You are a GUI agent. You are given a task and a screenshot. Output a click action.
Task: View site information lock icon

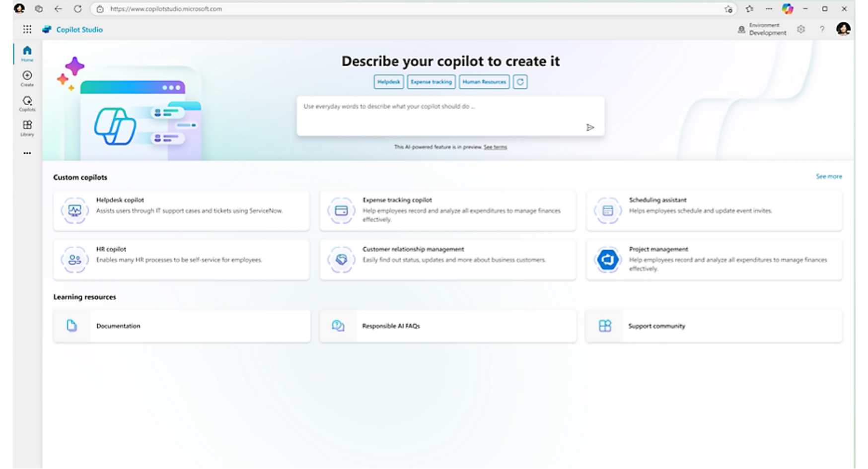[100, 9]
